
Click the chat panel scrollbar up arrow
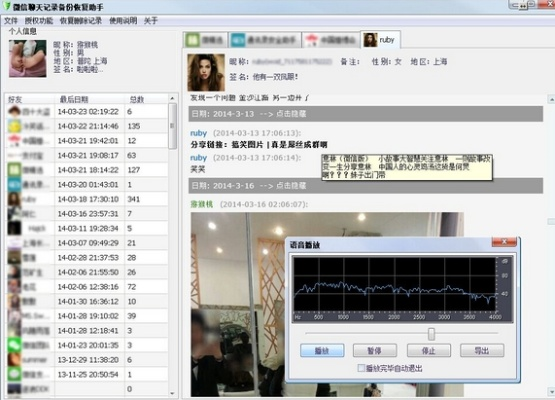coord(551,99)
